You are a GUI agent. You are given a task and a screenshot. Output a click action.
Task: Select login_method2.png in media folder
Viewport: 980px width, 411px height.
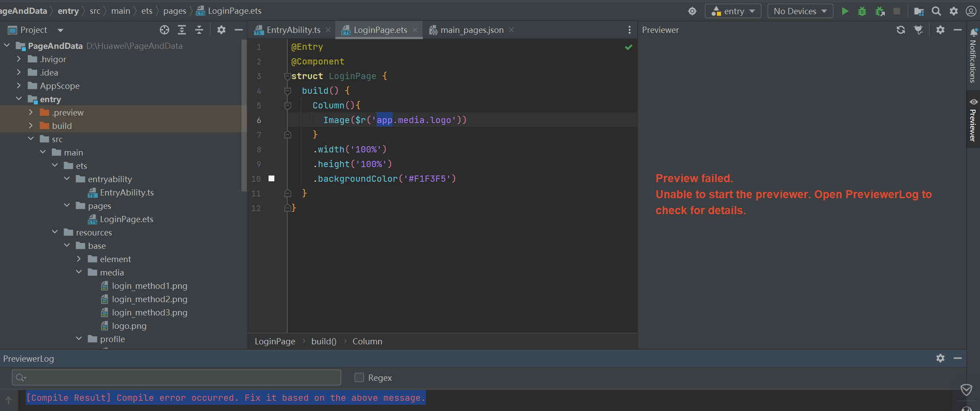pos(149,299)
